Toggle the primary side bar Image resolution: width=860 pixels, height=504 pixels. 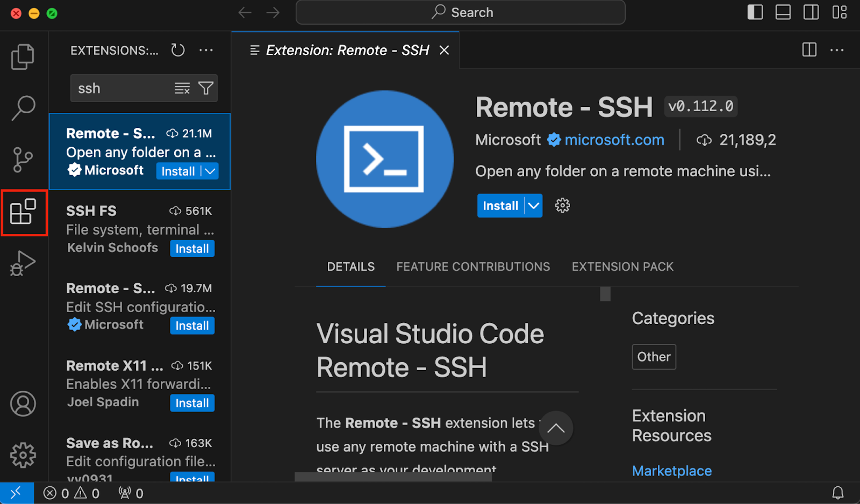pyautogui.click(x=755, y=12)
